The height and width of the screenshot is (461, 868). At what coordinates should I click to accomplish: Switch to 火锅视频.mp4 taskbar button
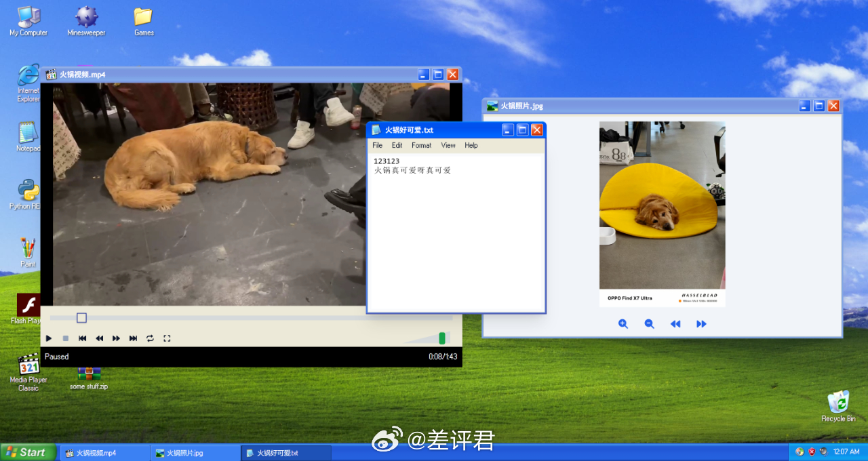(x=105, y=453)
